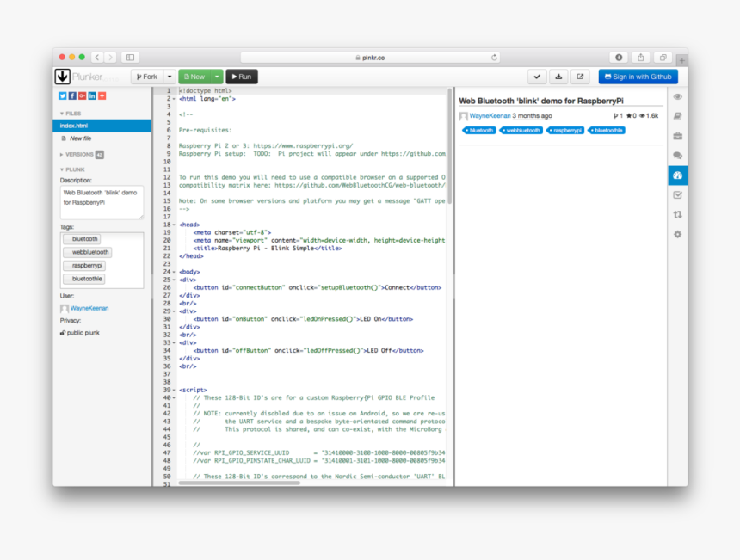
Task: Collapse the FILES section
Action: pos(71,114)
